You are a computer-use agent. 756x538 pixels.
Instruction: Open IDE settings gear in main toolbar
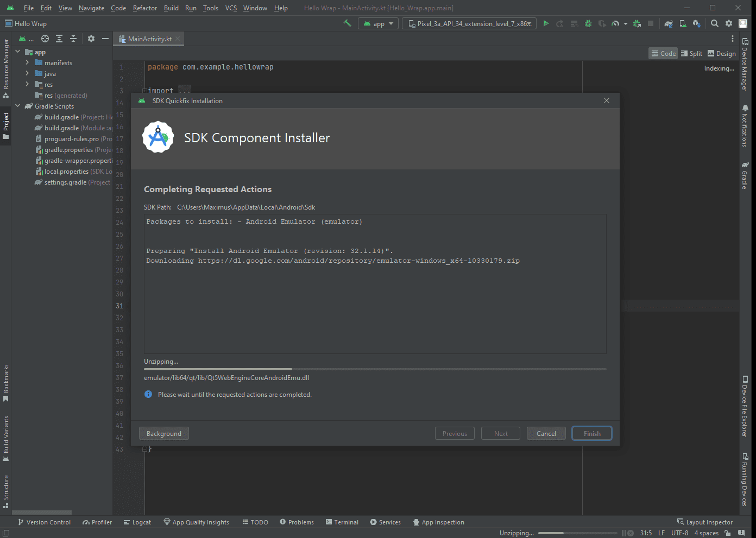729,23
